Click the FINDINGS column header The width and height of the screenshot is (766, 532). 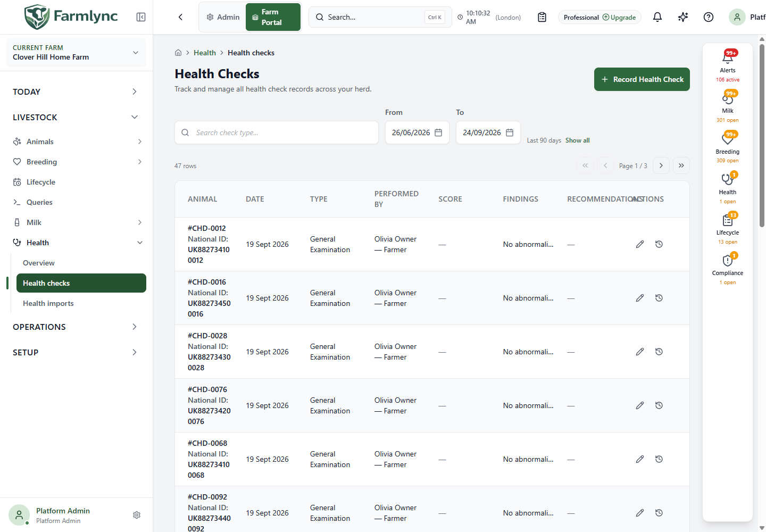point(521,199)
